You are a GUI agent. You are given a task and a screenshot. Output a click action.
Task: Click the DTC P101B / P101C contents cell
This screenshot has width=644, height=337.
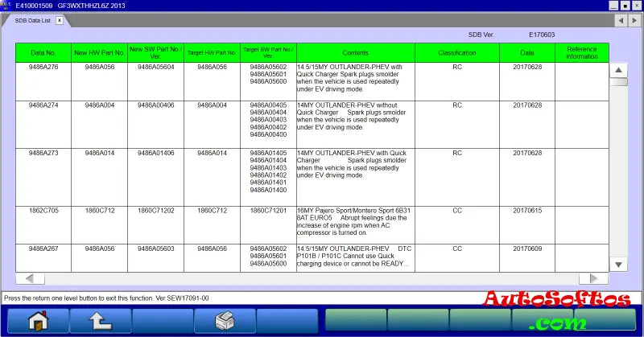click(356, 258)
